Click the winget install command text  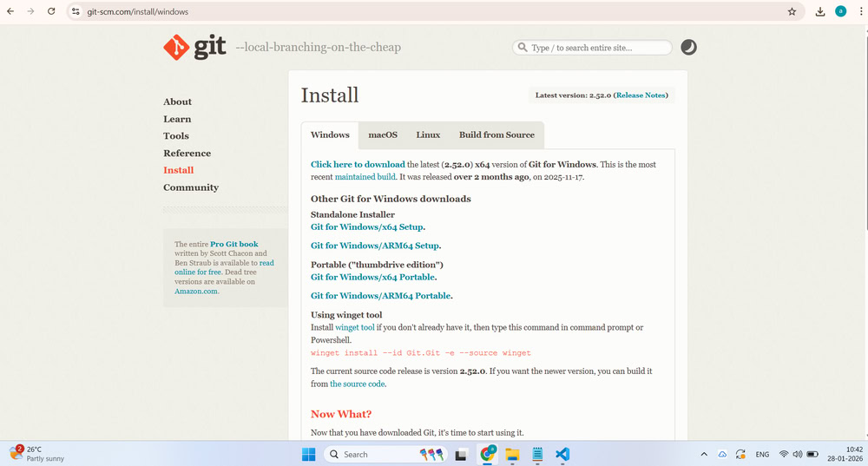[421, 353]
